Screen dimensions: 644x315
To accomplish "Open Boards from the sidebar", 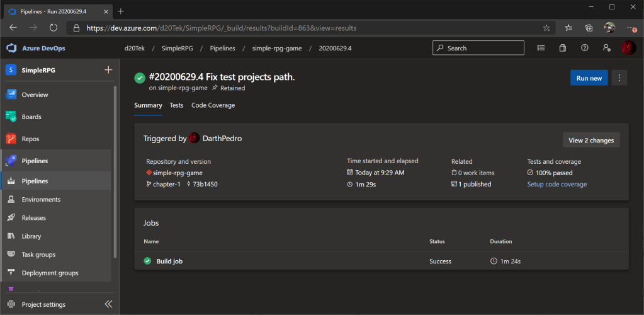I will 31,117.
